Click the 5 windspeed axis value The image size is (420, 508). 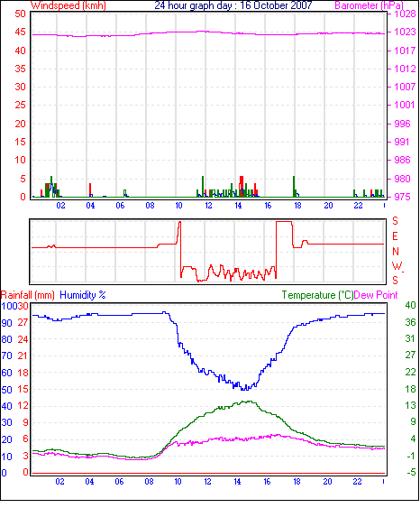[23, 179]
